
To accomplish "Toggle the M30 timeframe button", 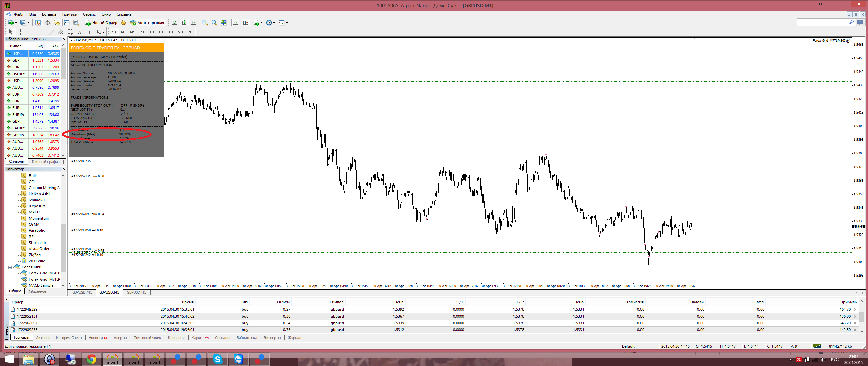I will (142, 32).
